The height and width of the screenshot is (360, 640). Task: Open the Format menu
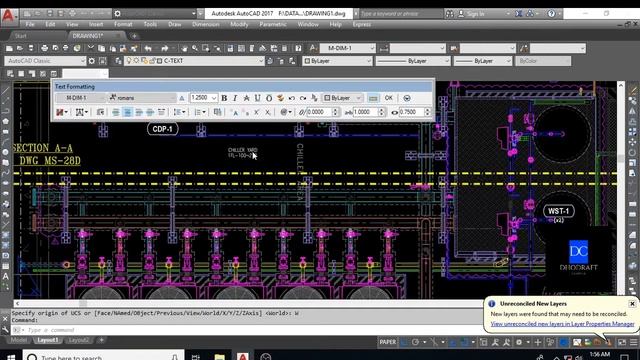coord(123,24)
